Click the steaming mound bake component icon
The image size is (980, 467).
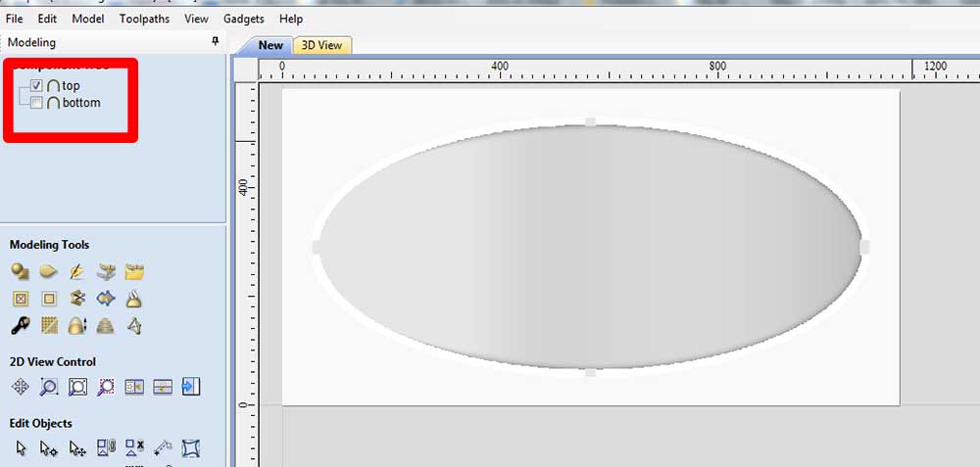pyautogui.click(x=133, y=299)
